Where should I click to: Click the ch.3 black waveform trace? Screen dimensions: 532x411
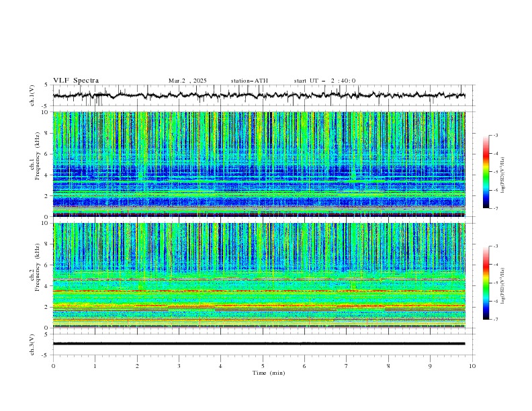pyautogui.click(x=259, y=344)
